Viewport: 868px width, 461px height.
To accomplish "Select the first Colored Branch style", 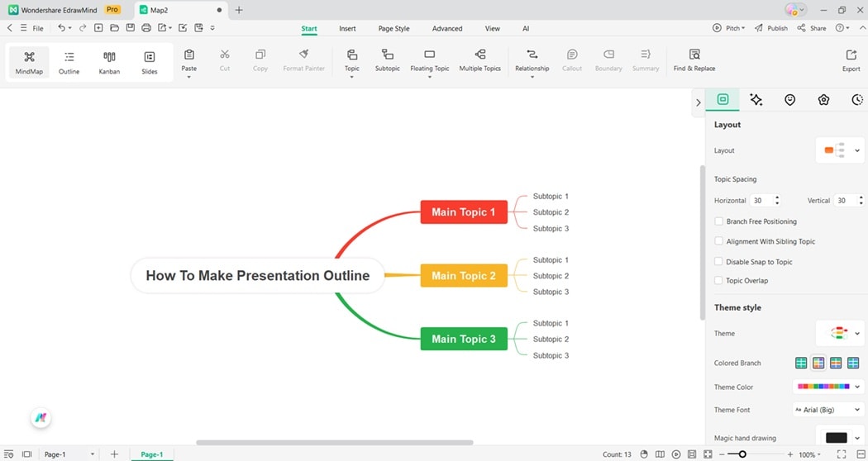I will (801, 363).
